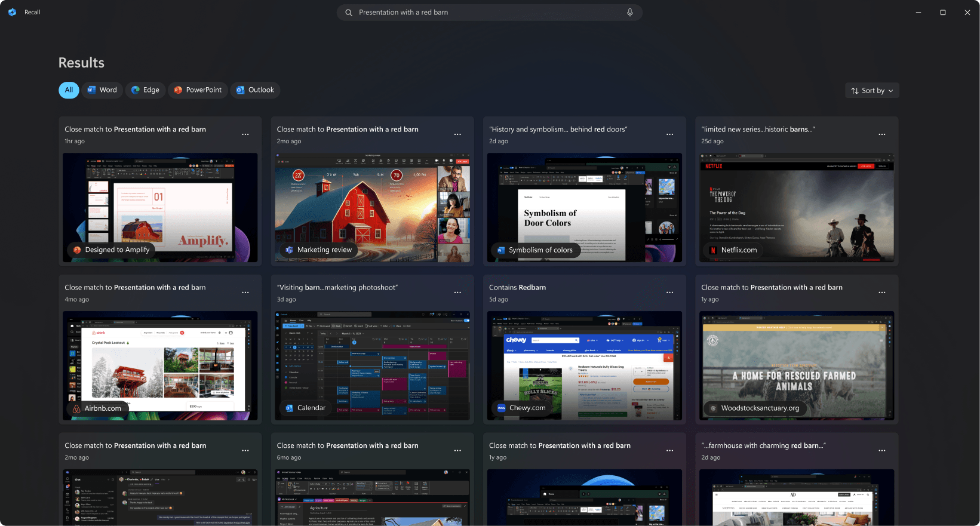Screen dimensions: 980x526
Task: Open the Marketing review red barn snapshot
Action: coord(372,208)
